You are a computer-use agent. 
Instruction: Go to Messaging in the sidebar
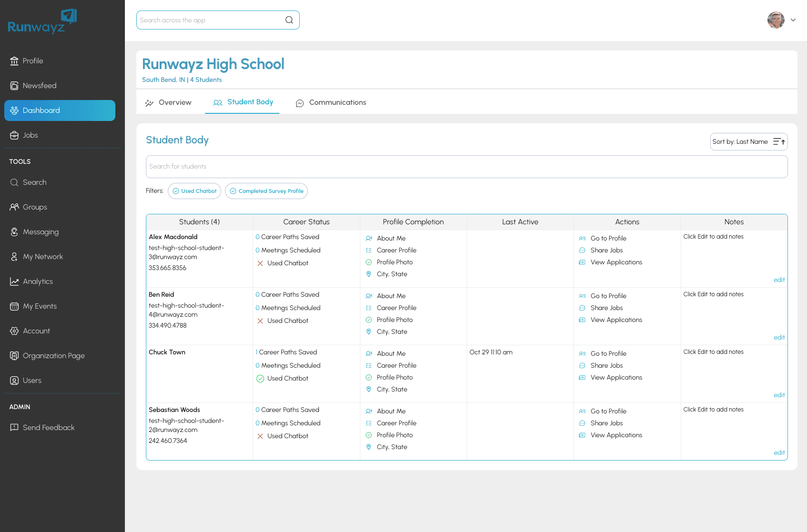[x=41, y=232]
